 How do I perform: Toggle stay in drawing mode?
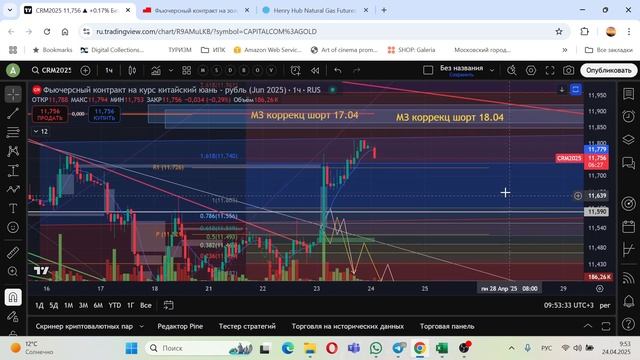point(13,316)
